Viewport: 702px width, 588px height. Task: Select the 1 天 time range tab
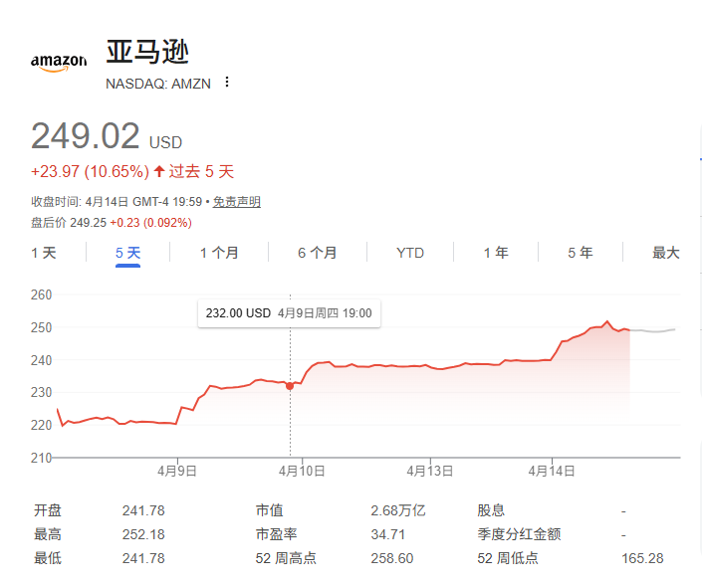[x=44, y=253]
